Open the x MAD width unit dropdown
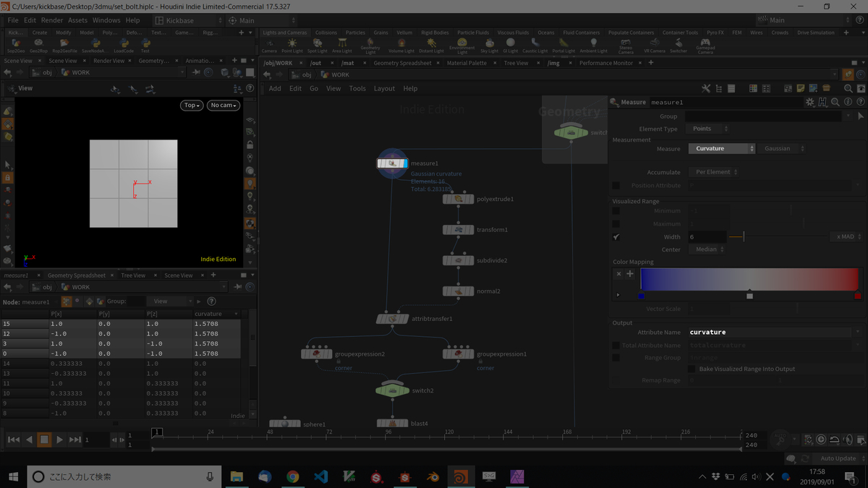868x488 pixels. point(847,237)
